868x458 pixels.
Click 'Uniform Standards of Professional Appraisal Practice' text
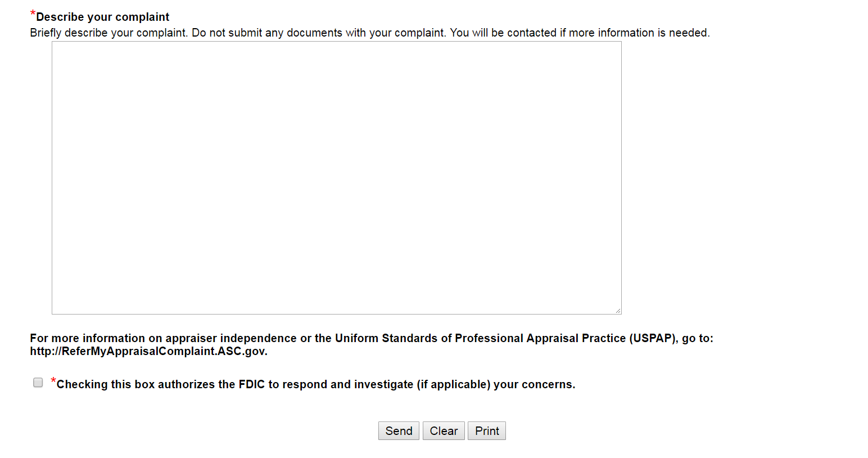pyautogui.click(x=480, y=338)
